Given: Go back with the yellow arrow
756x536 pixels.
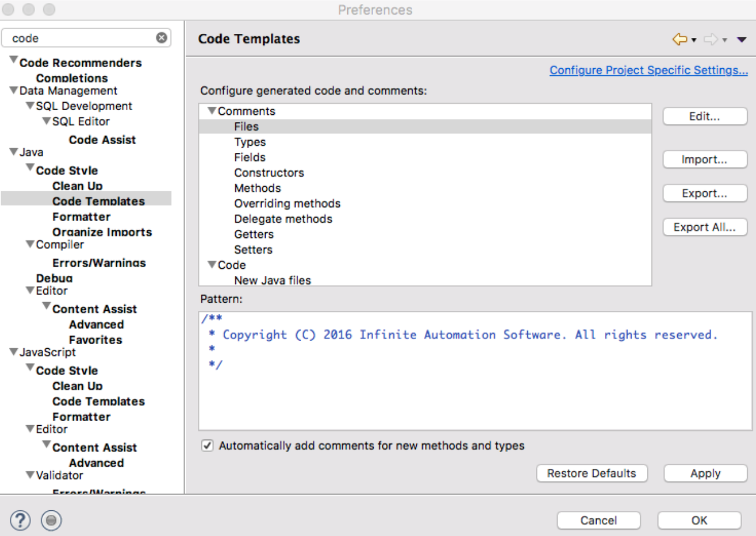Looking at the screenshot, I should (679, 40).
